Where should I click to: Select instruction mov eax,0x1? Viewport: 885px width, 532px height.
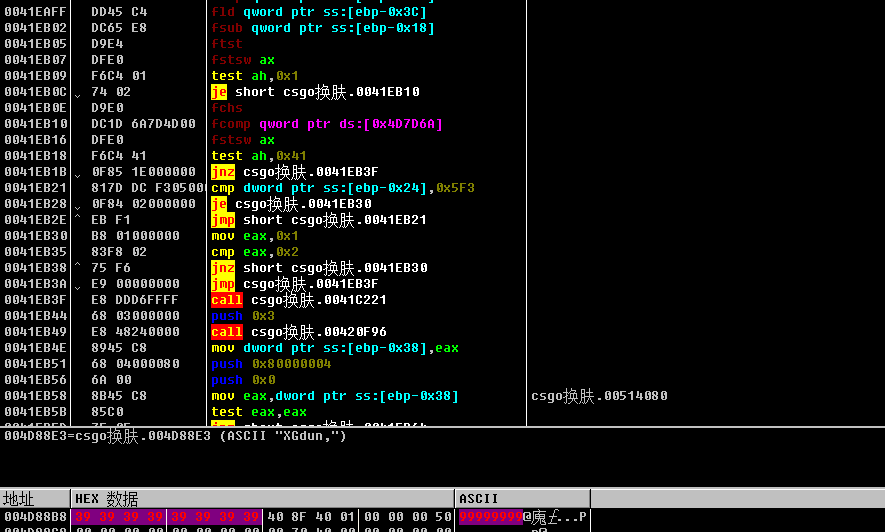[x=255, y=236]
